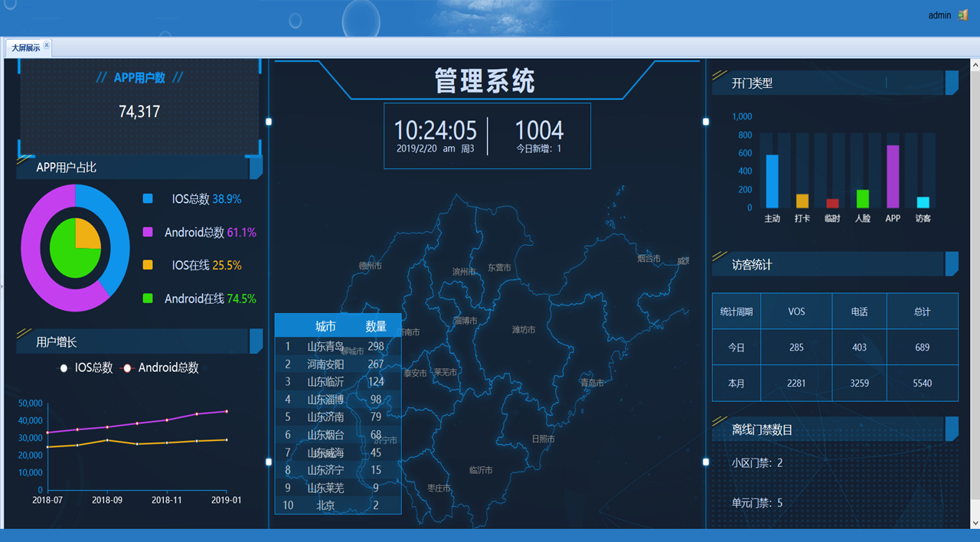Close the 大屏展示 tab
Viewport: 980px width, 542px height.
click(x=47, y=46)
